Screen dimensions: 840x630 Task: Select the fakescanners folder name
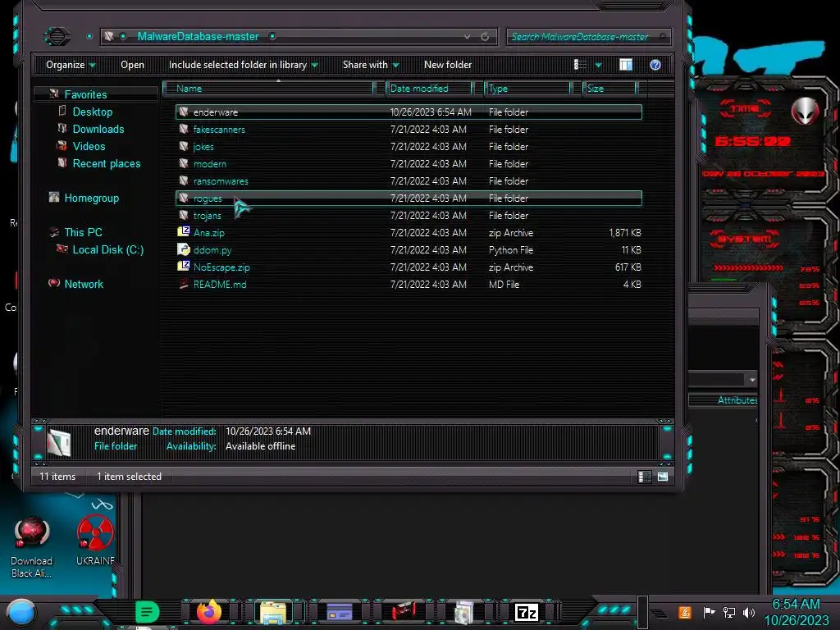[219, 129]
